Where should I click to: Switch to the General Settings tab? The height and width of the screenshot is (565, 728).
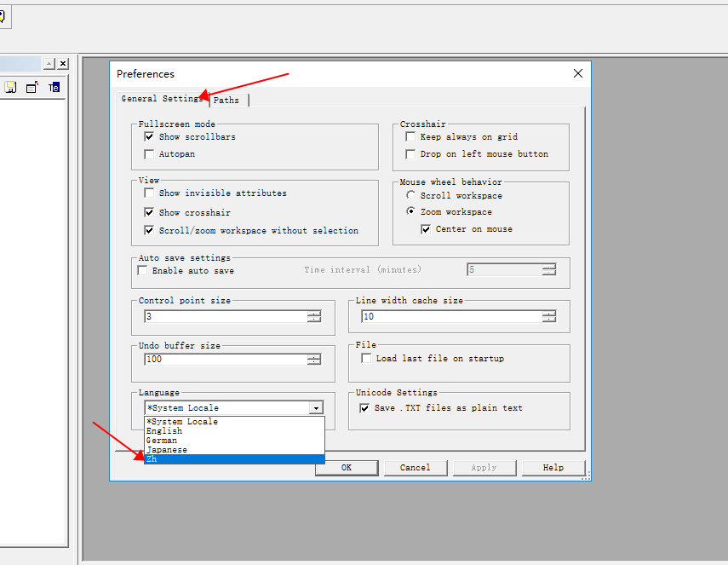pyautogui.click(x=162, y=99)
